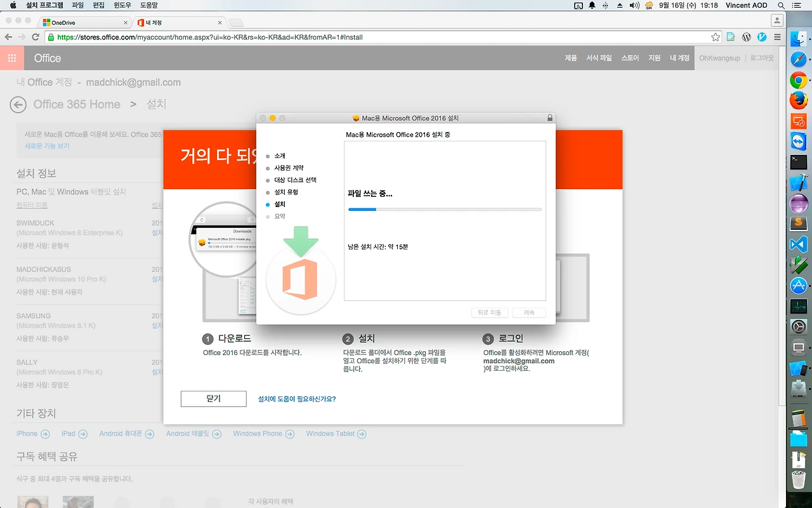The height and width of the screenshot is (508, 812).
Task: Click the WordPress extension icon in Chrome
Action: [x=747, y=37]
